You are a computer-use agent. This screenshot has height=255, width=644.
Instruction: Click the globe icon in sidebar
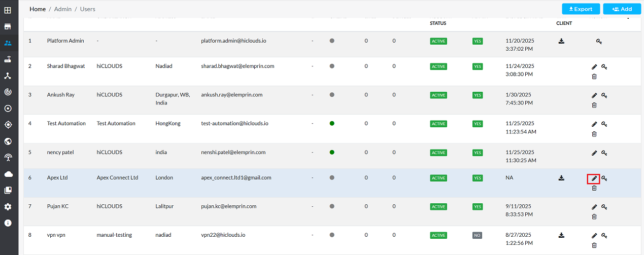pyautogui.click(x=8, y=141)
